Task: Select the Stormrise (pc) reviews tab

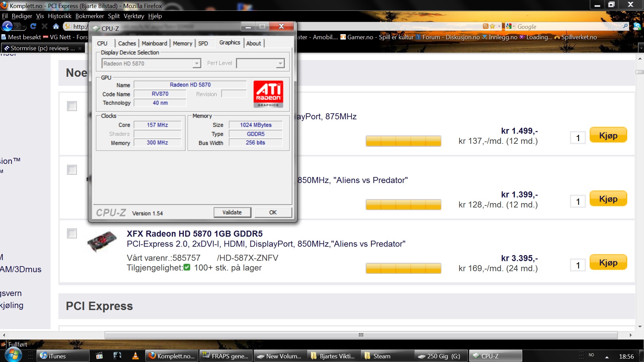Action: point(43,48)
